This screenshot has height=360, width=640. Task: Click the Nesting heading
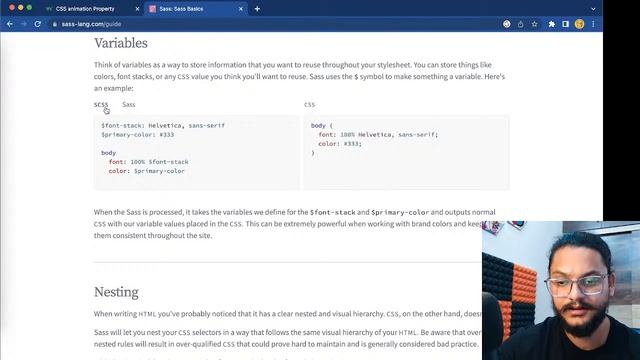point(116,292)
